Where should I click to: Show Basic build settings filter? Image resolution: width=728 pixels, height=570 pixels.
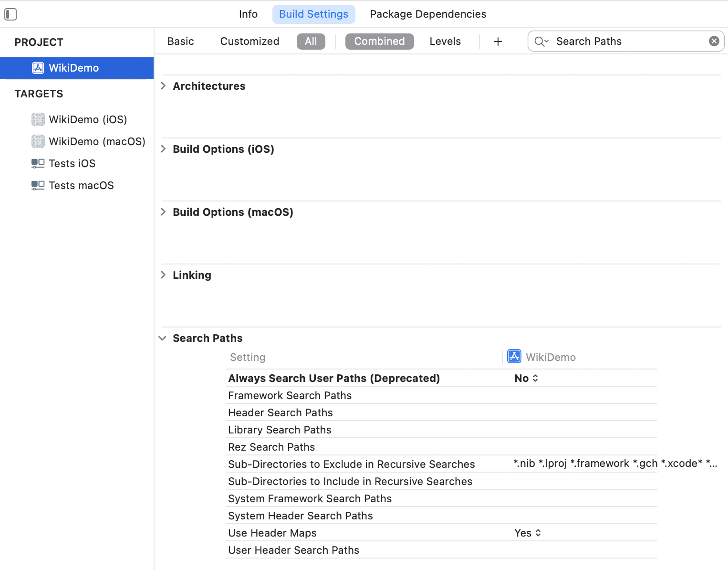click(x=181, y=42)
